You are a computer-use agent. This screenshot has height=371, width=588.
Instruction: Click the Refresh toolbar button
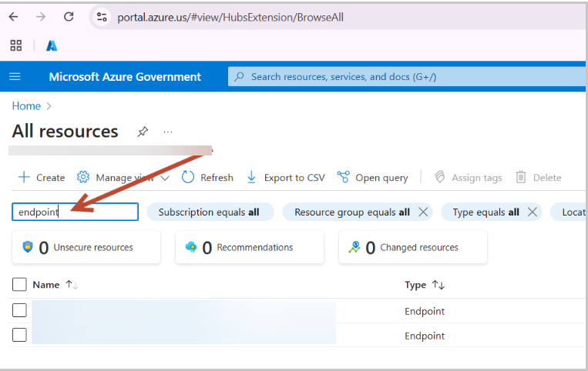[207, 178]
